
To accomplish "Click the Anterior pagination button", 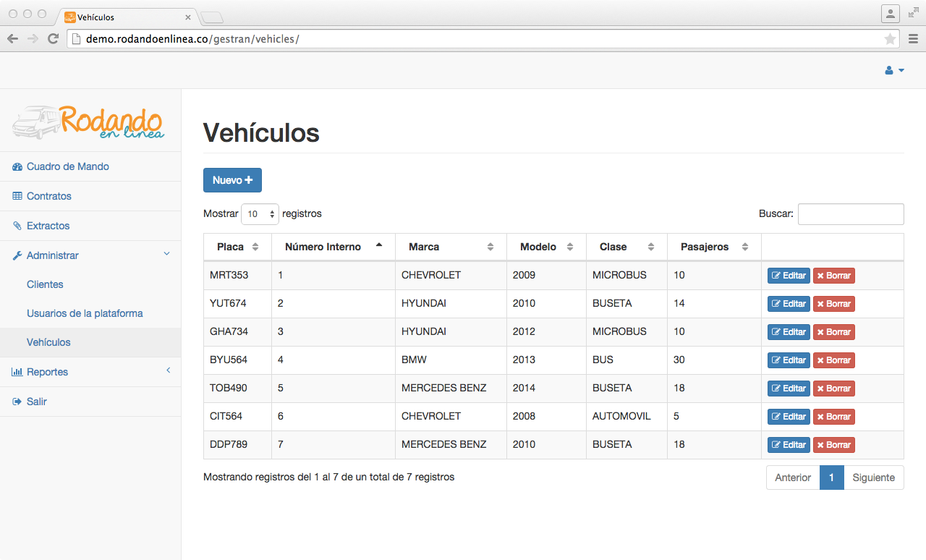I will pyautogui.click(x=793, y=478).
